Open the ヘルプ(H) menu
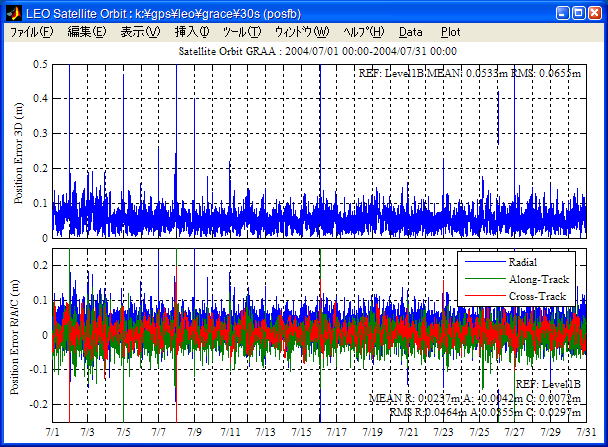 [364, 32]
